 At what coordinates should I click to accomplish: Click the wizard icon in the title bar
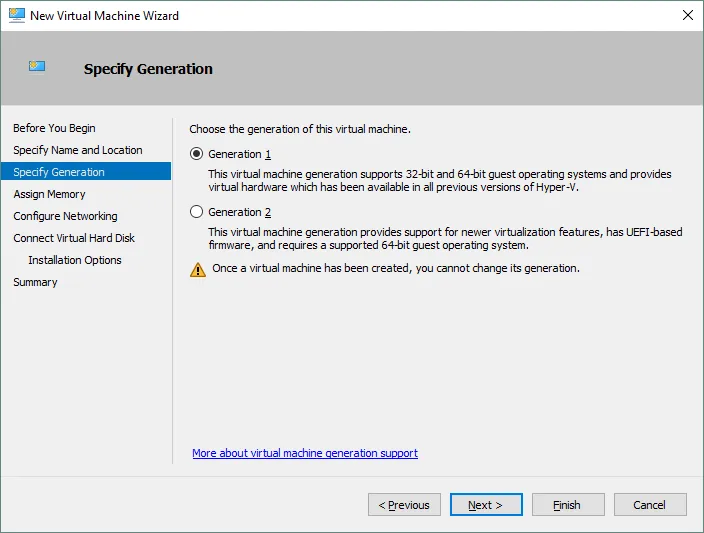point(15,16)
